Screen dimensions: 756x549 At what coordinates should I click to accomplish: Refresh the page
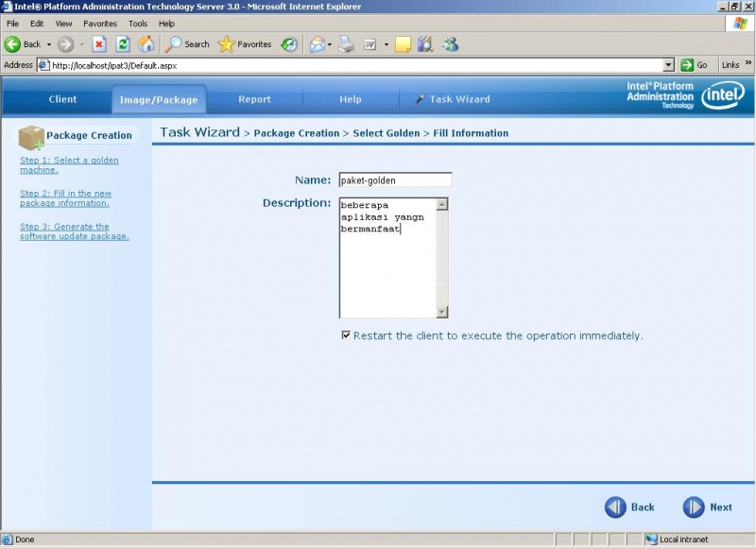coord(122,43)
